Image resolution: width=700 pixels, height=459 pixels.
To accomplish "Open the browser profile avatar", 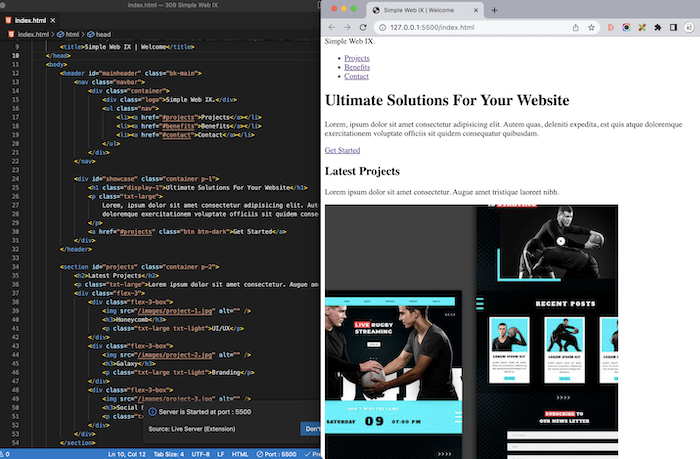I will pos(689,27).
